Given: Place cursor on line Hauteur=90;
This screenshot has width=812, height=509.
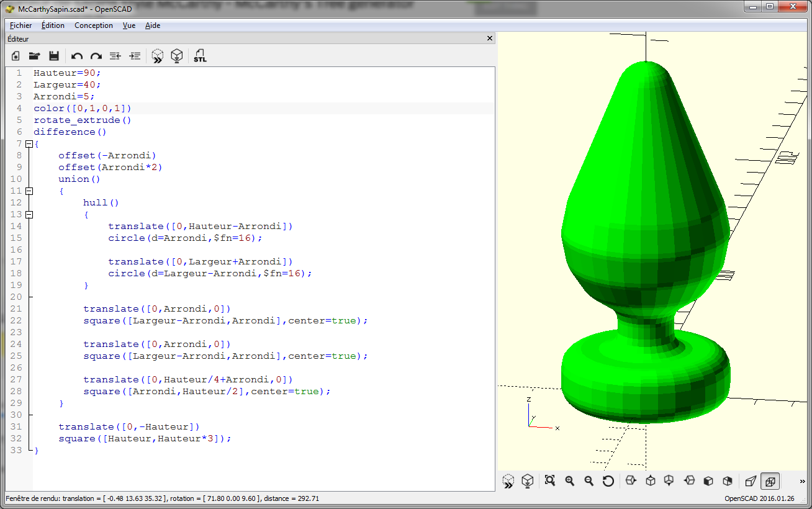Looking at the screenshot, I should point(67,73).
